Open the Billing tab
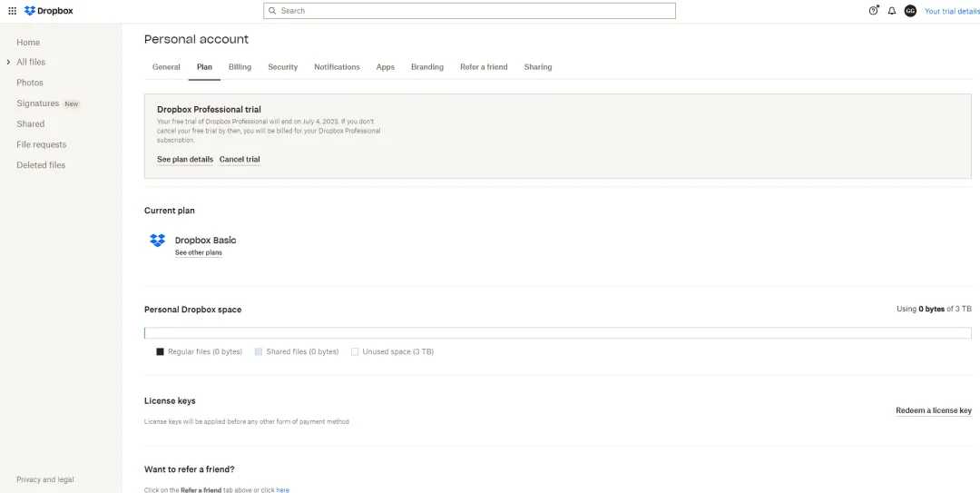The image size is (980, 493). click(x=240, y=67)
